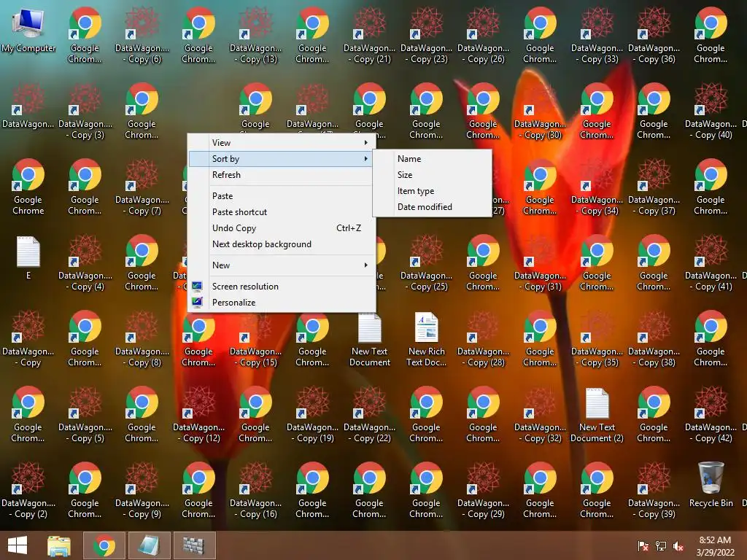Screen dimensions: 747x560
Task: Select the DataWagon Copy (31) shortcut
Action: click(x=541, y=262)
